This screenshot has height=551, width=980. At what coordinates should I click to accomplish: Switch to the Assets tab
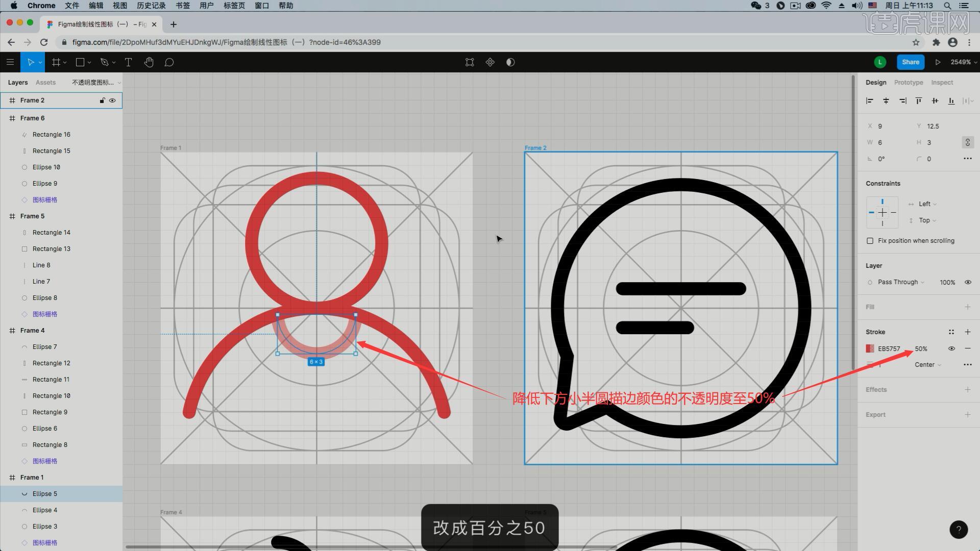click(x=45, y=83)
